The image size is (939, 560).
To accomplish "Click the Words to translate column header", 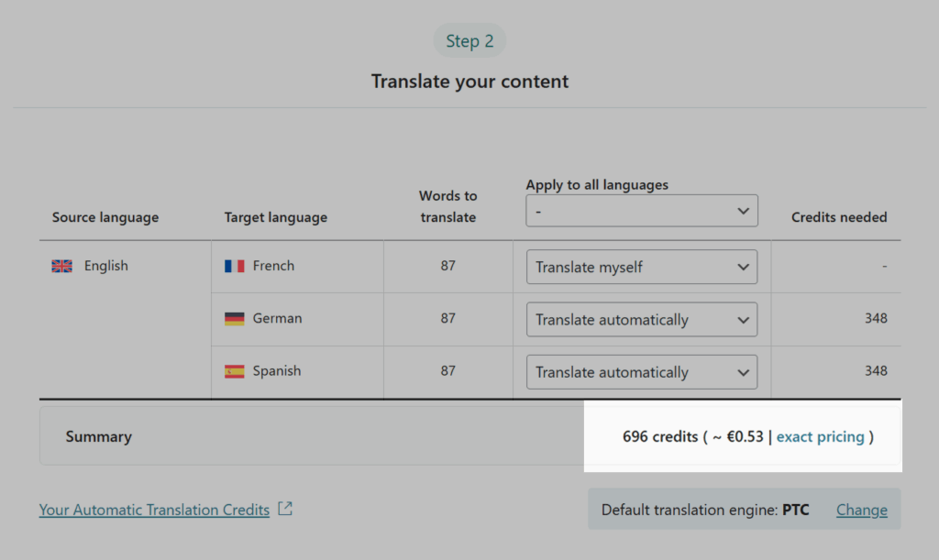I will click(447, 206).
